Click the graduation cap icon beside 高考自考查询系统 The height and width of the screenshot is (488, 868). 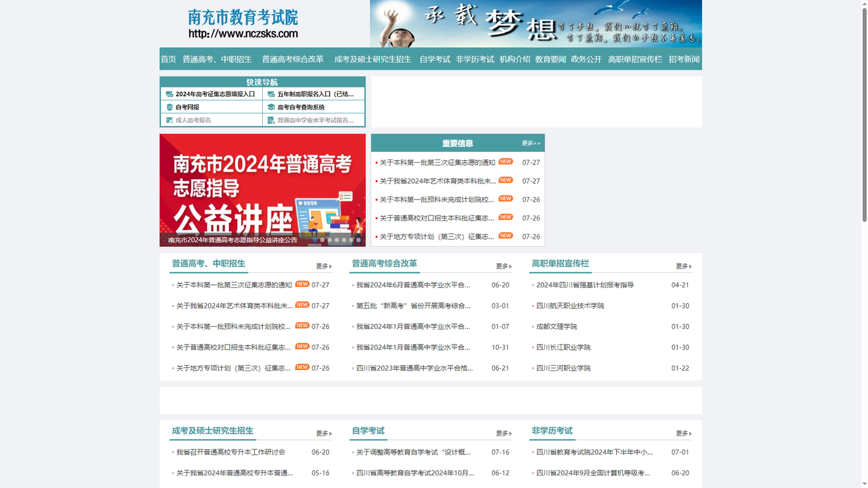(x=271, y=107)
